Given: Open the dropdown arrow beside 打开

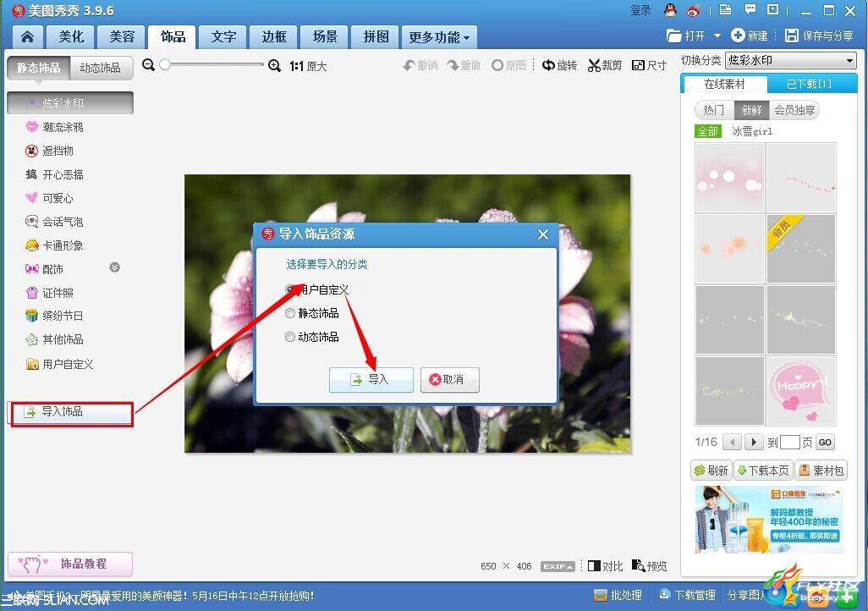Looking at the screenshot, I should [717, 36].
